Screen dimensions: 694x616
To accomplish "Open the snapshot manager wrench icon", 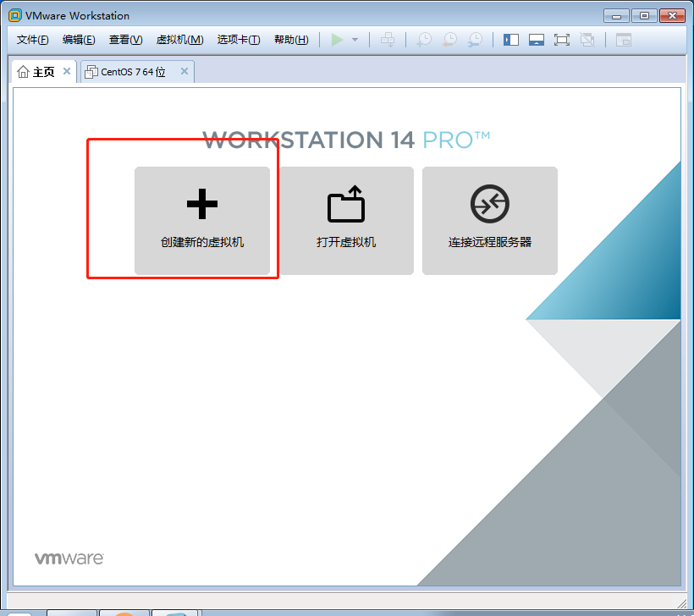I will (476, 40).
